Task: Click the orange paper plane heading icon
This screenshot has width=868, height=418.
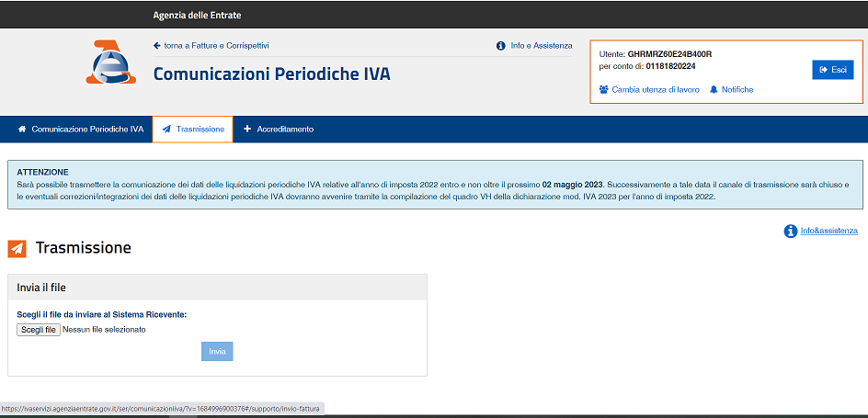Action: [17, 249]
